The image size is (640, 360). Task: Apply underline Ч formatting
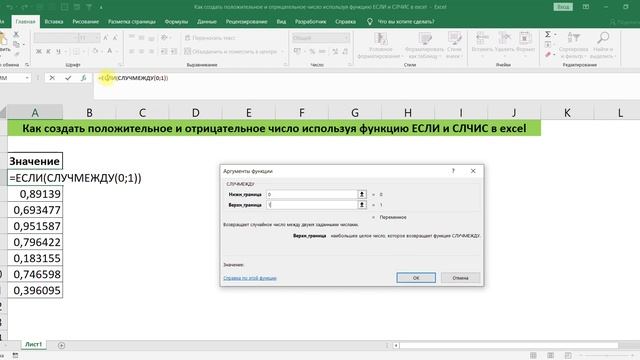[x=58, y=51]
